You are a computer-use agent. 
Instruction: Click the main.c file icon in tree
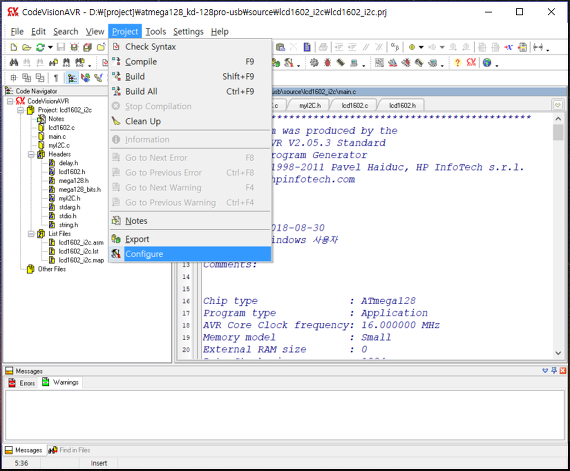point(41,136)
